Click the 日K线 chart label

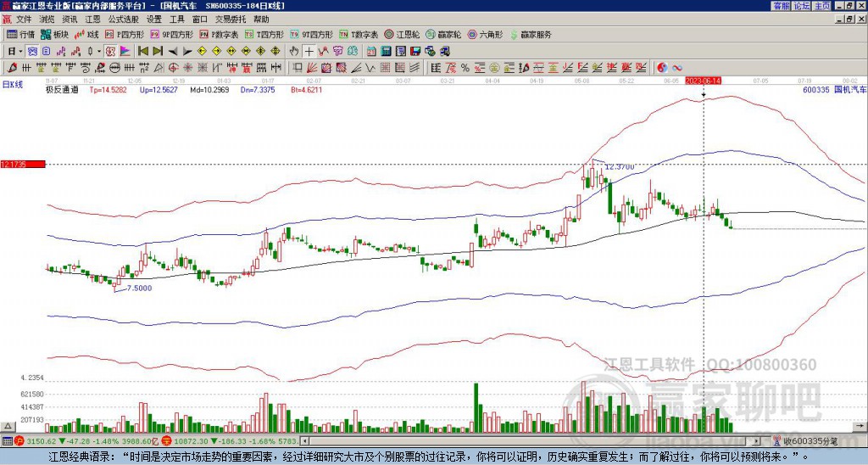(x=12, y=85)
